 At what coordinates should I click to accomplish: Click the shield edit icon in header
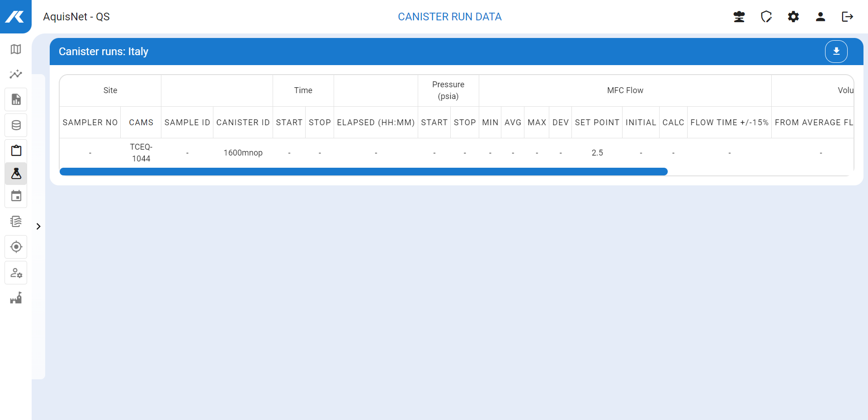point(766,17)
